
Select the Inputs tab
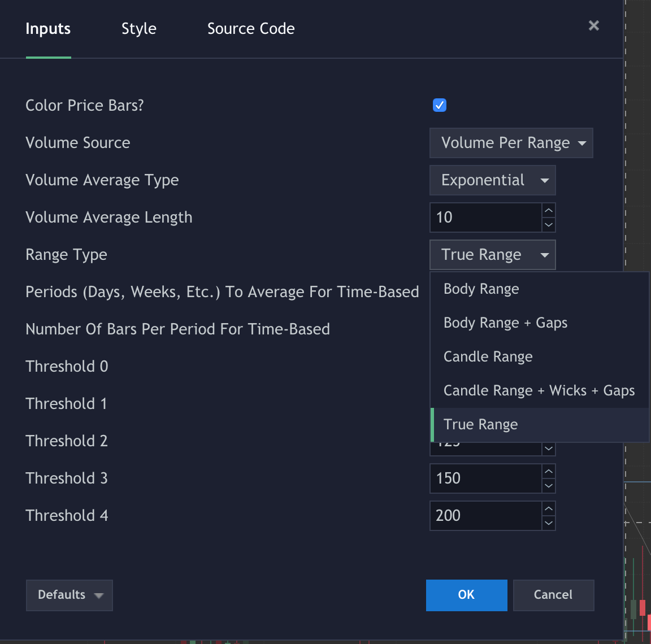(x=47, y=28)
